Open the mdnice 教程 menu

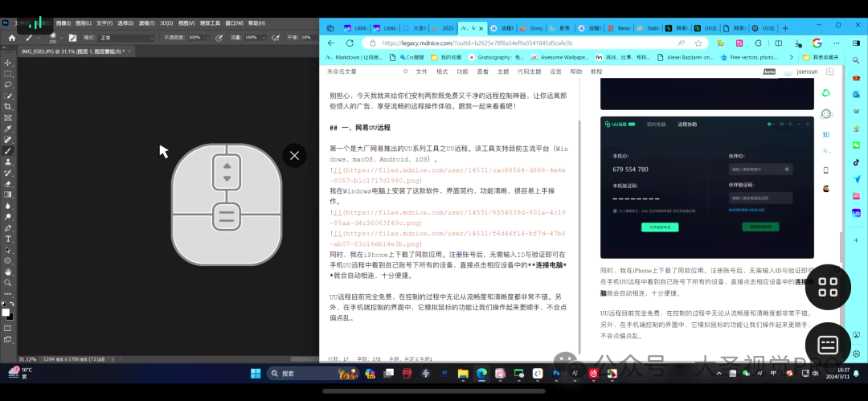(x=596, y=72)
